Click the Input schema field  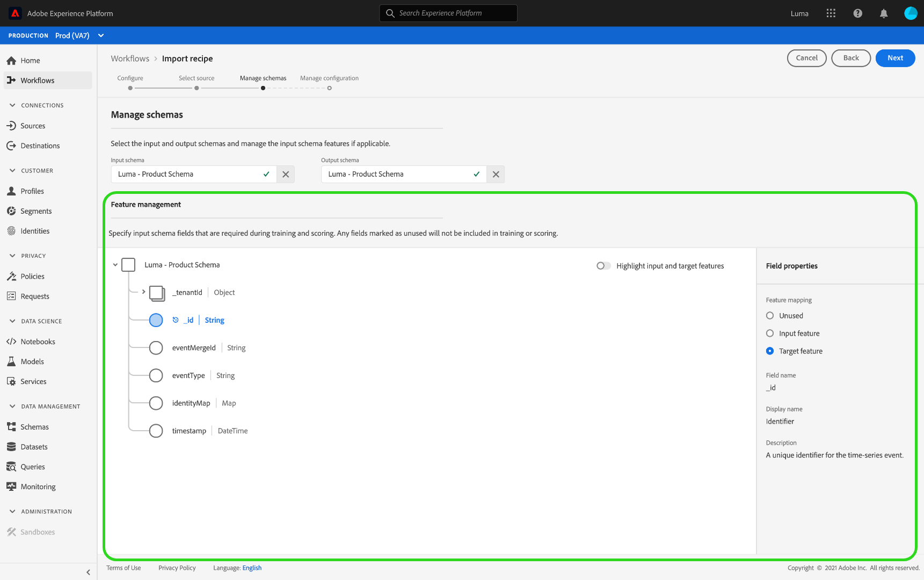click(194, 175)
